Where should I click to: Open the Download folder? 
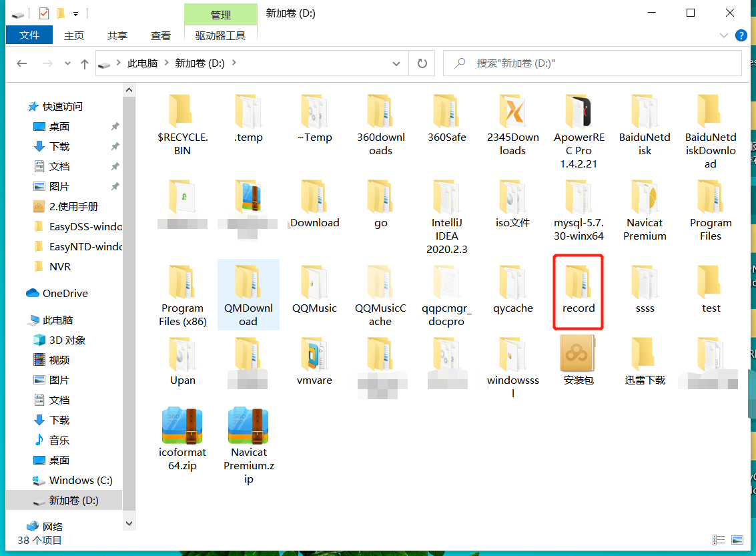coord(314,204)
